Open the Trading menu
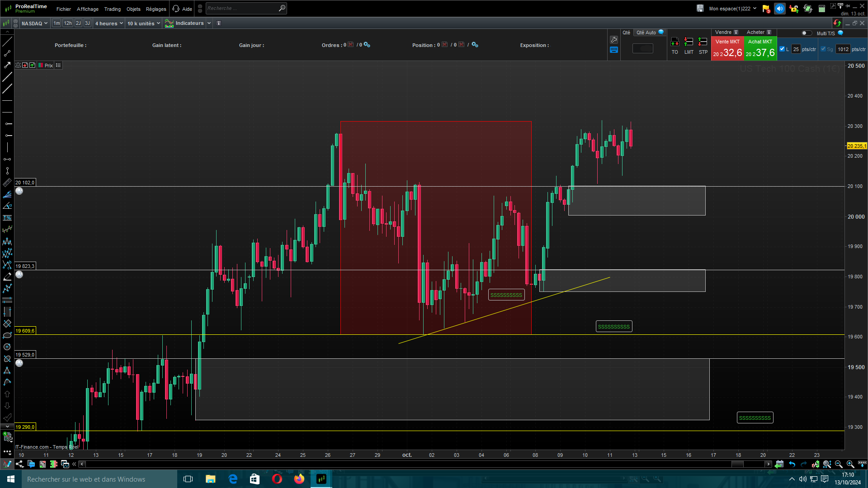Screen dimensions: 868x488 112,9
